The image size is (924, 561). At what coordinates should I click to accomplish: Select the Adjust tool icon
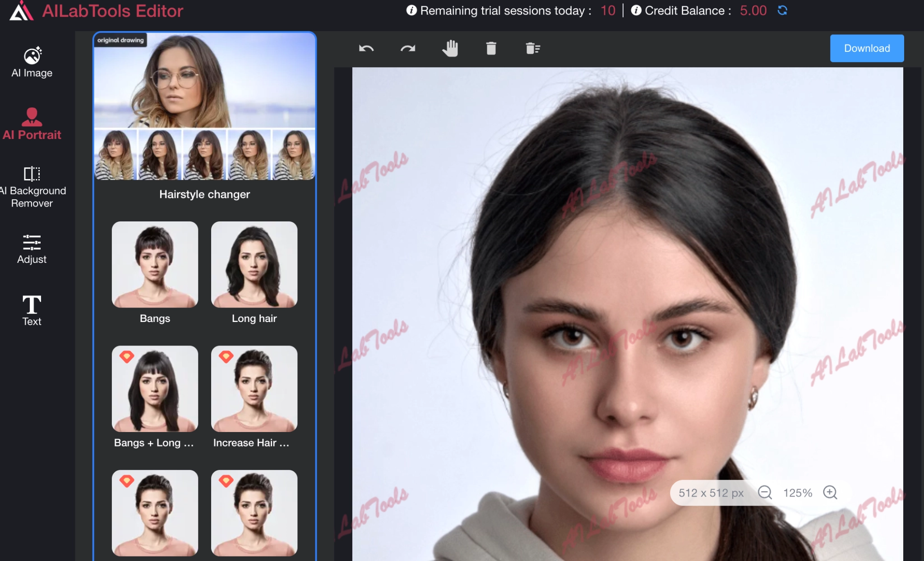tap(31, 242)
